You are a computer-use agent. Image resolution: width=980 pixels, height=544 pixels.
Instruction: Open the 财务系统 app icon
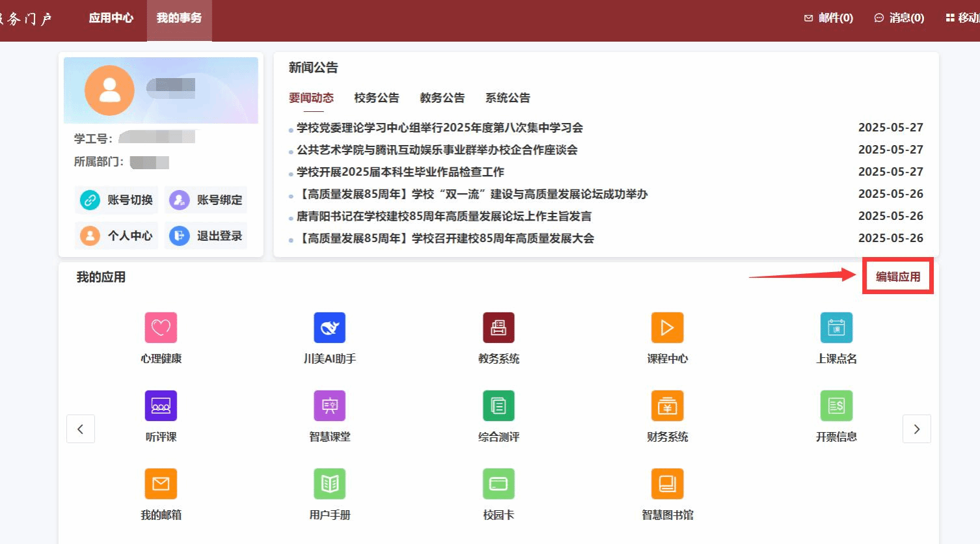pyautogui.click(x=667, y=406)
